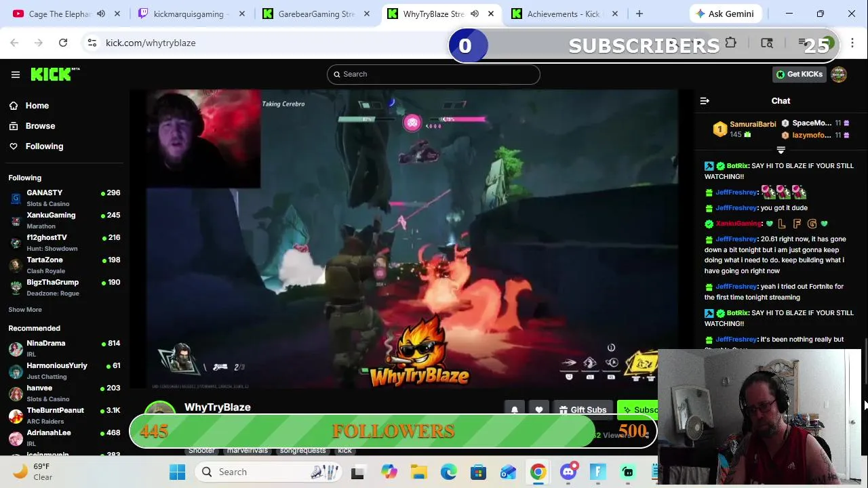Click the Kick search field
The image size is (868, 488).
pyautogui.click(x=433, y=74)
